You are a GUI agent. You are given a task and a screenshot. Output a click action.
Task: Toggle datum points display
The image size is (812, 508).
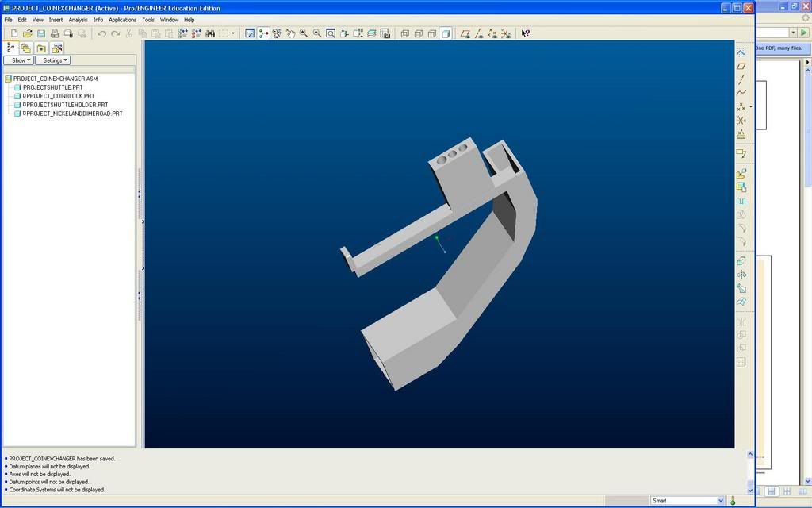(x=492, y=33)
